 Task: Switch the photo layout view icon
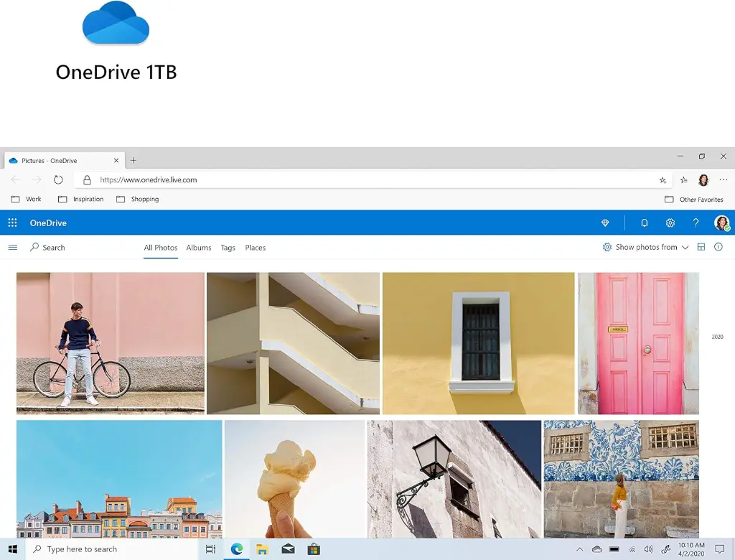click(701, 248)
